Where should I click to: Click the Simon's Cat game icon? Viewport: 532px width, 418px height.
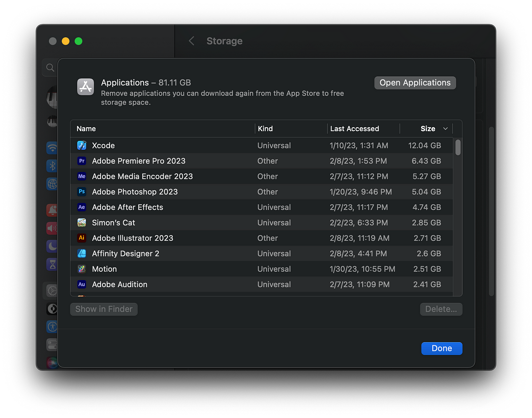82,223
